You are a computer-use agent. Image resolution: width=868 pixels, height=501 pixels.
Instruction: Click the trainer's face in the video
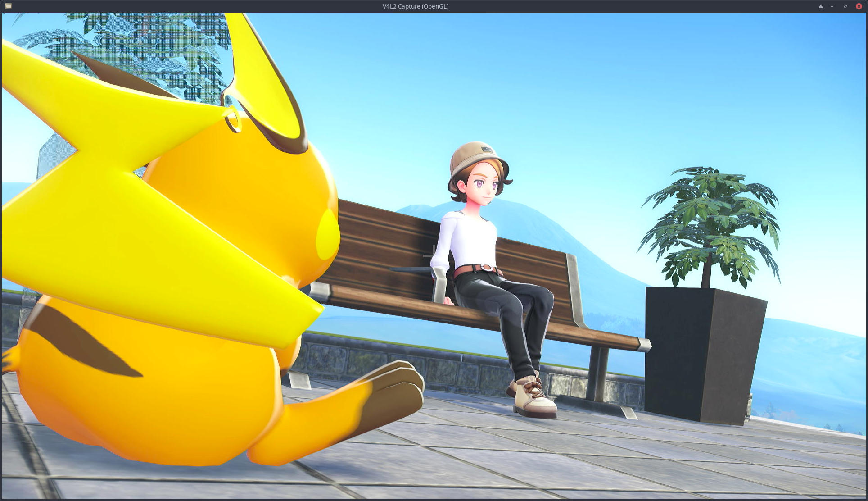pos(483,188)
